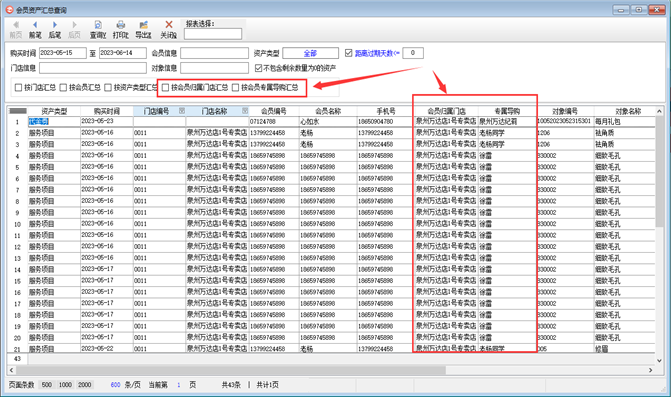Uncheck 不包含剩余数量为0的资产
Image resolution: width=671 pixels, height=397 pixels.
(258, 68)
